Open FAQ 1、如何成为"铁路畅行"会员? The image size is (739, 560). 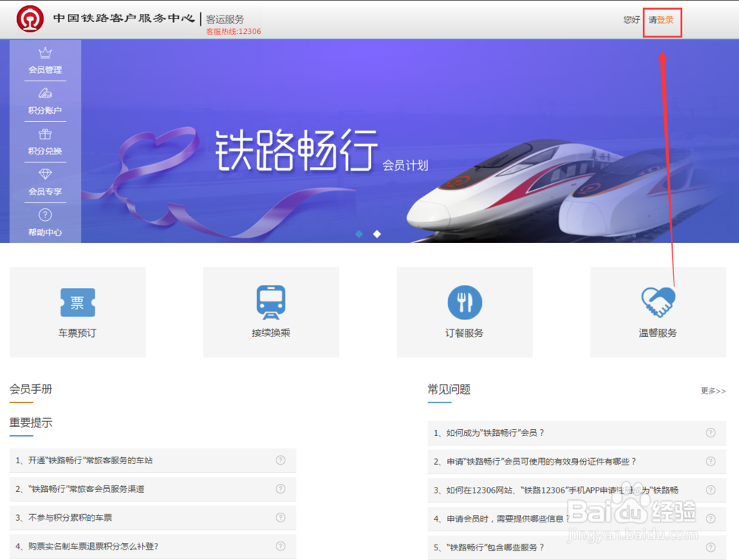pos(577,433)
